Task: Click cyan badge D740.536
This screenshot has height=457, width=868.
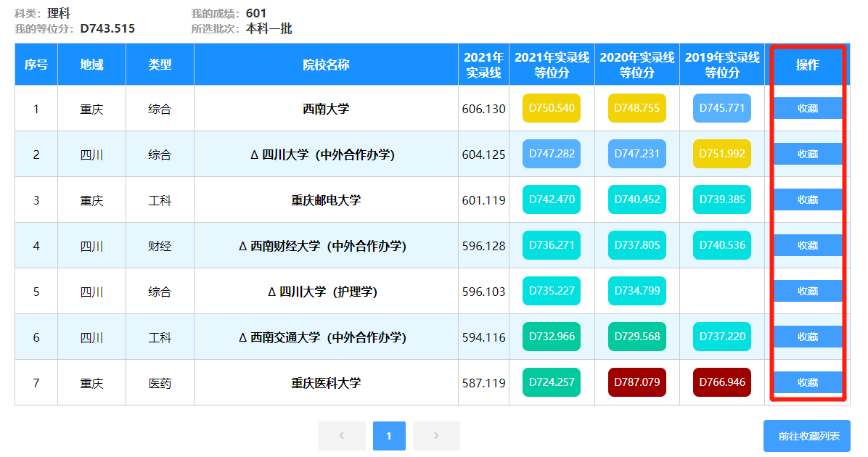Action: coord(722,245)
